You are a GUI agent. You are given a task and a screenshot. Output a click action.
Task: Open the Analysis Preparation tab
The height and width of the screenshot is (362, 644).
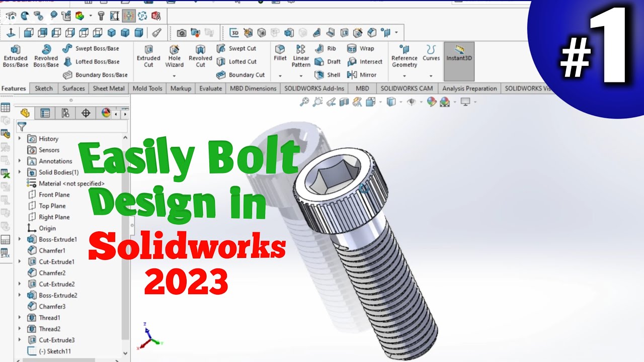[x=469, y=88]
